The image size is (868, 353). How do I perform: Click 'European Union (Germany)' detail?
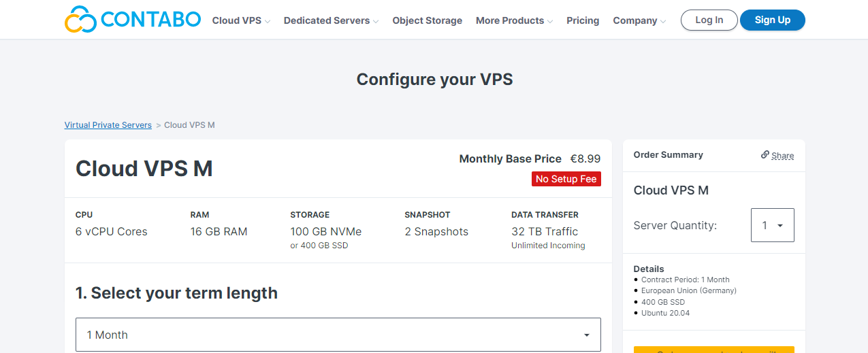point(689,290)
